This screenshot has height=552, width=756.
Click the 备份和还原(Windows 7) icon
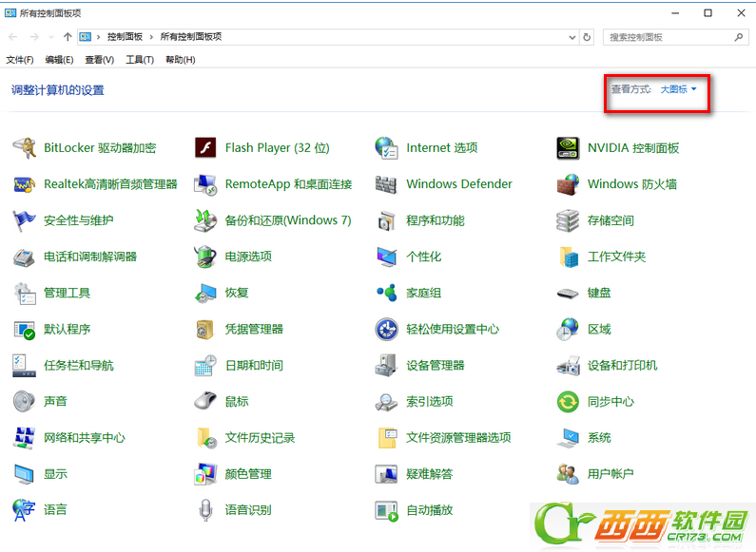[x=205, y=220]
